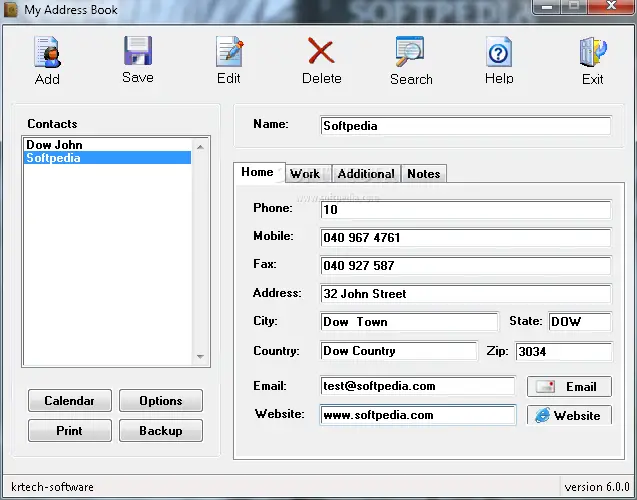637x500 pixels.
Task: Click contacts list scroll up arrow
Action: (x=200, y=147)
